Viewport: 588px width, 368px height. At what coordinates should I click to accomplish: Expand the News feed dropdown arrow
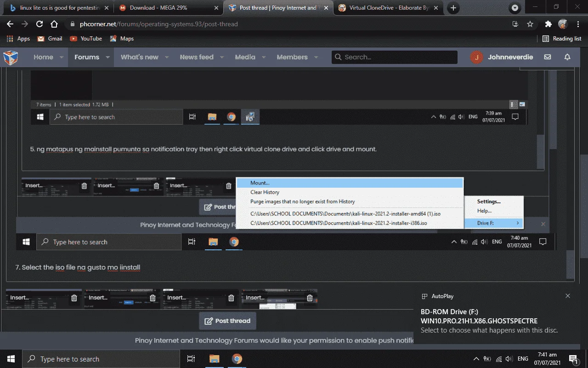click(222, 57)
